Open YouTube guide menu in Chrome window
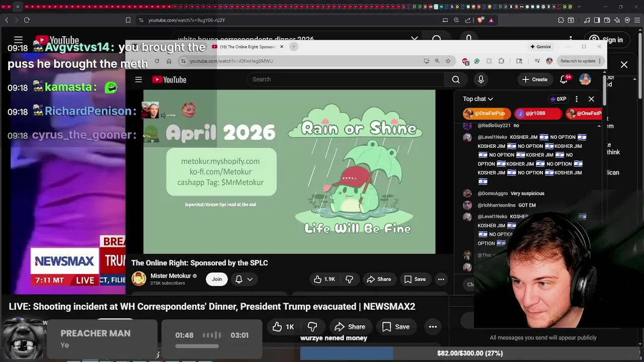The height and width of the screenshot is (362, 644). click(138, 79)
